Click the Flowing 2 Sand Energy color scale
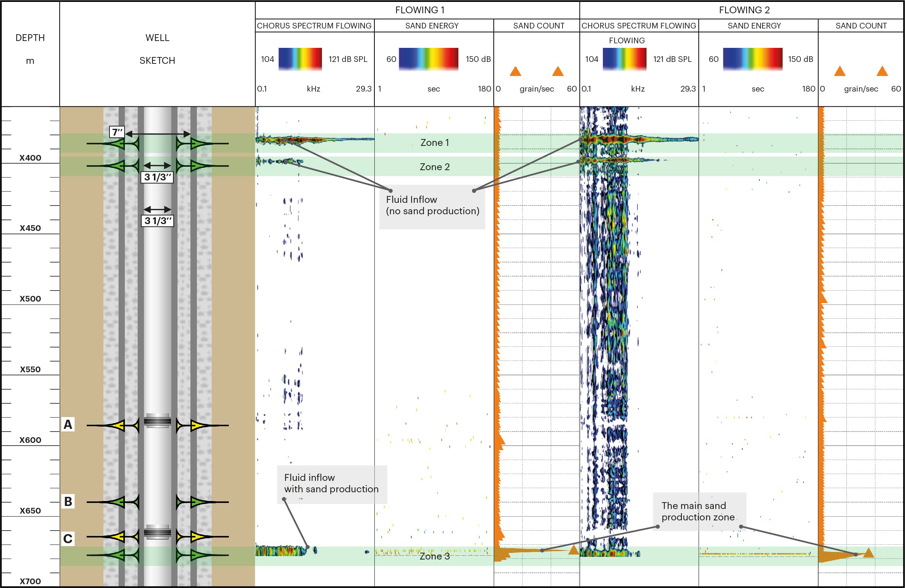 point(752,59)
